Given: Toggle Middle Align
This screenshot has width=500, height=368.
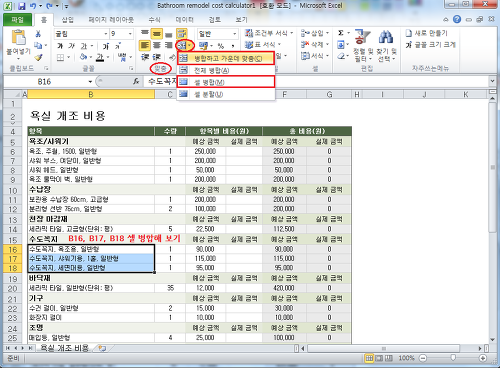Looking at the screenshot, I should [x=157, y=33].
